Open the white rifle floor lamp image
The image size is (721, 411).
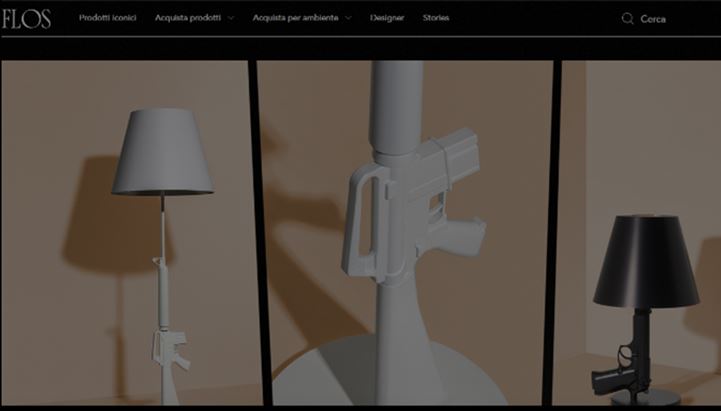click(x=132, y=233)
